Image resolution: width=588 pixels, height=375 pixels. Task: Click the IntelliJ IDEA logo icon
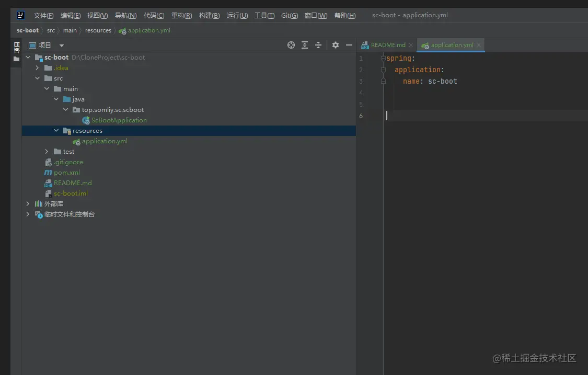[20, 15]
